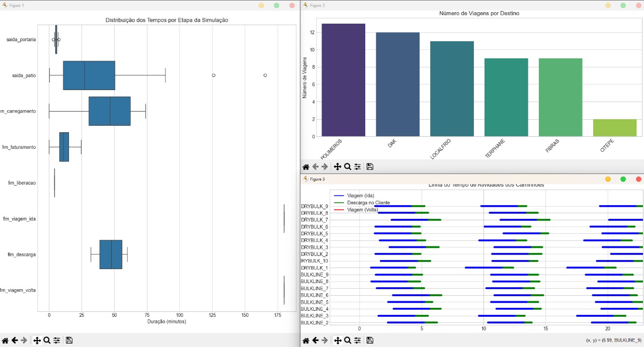Enable Zoom-to-rectangle tool in Figure 1
The width and height of the screenshot is (644, 347).
coord(47,340)
